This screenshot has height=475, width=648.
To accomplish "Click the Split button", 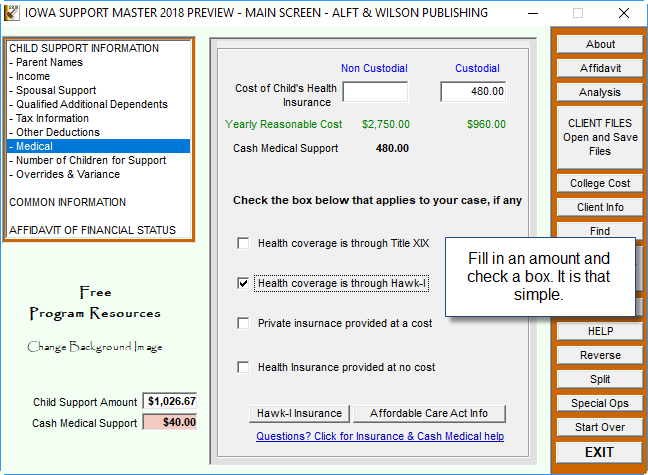I will [x=600, y=379].
